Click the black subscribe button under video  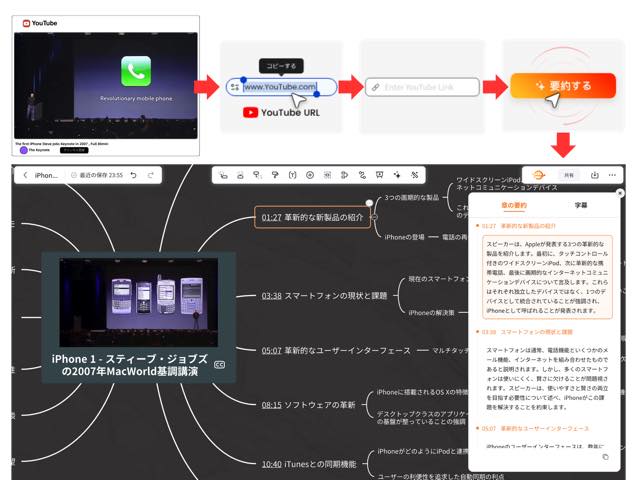point(74,150)
